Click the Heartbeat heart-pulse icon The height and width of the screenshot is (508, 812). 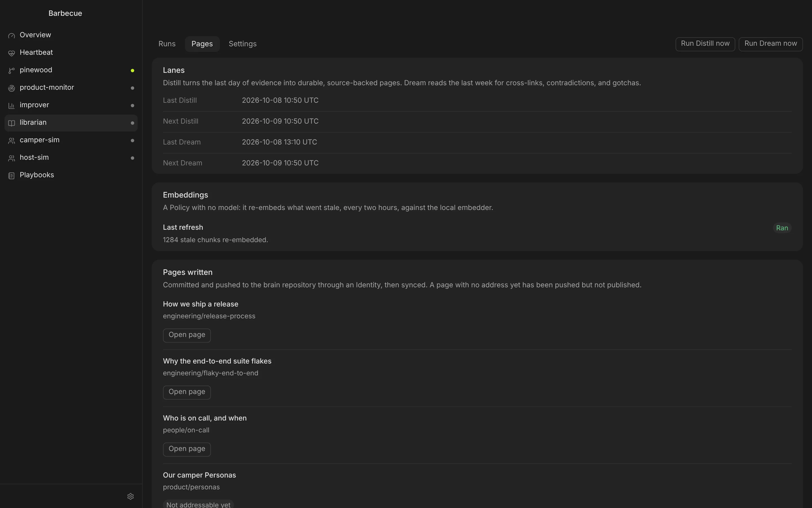11,53
